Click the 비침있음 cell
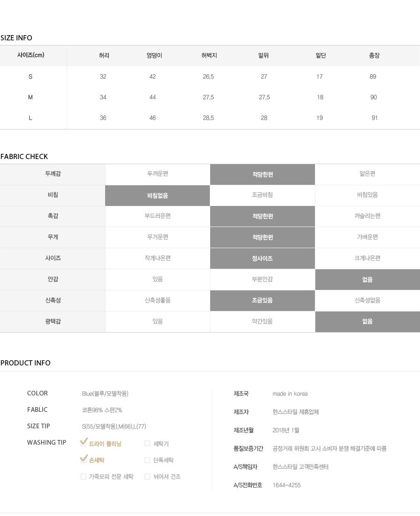 (x=367, y=195)
